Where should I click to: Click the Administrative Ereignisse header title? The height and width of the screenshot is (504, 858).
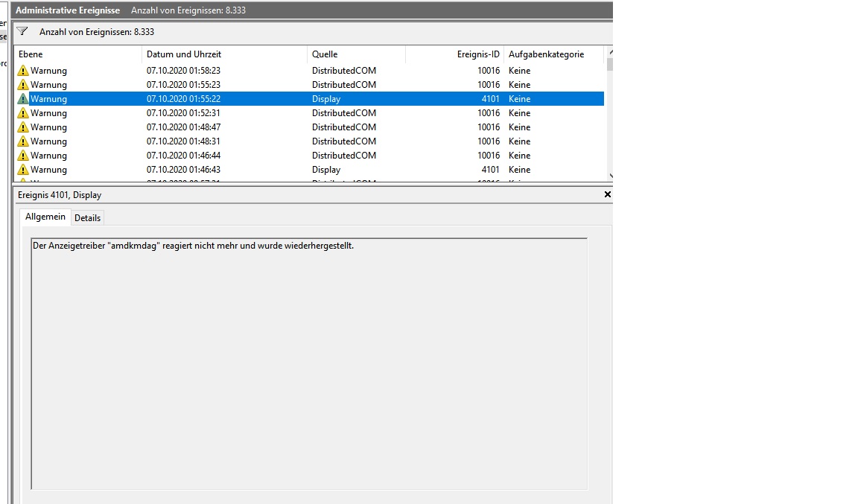[x=68, y=10]
